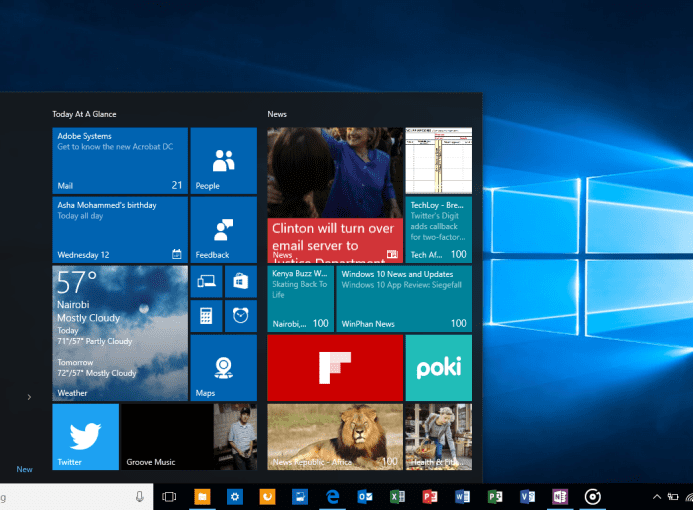Launch OneNote from the taskbar
Viewport: 693px width, 510px height.
(560, 497)
